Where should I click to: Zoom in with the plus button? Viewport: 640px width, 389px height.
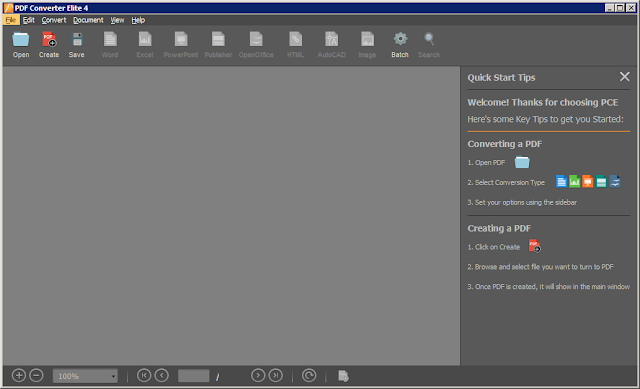(x=19, y=375)
